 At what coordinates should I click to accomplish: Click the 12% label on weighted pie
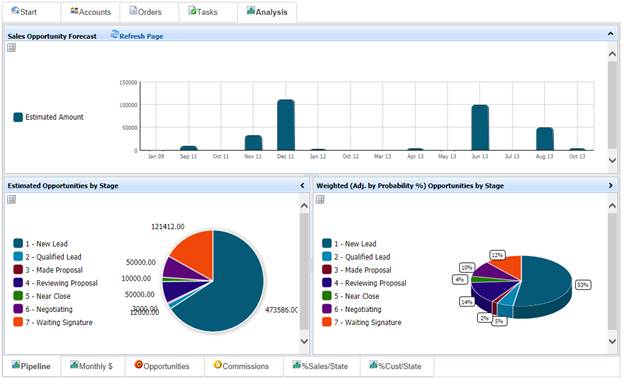497,255
